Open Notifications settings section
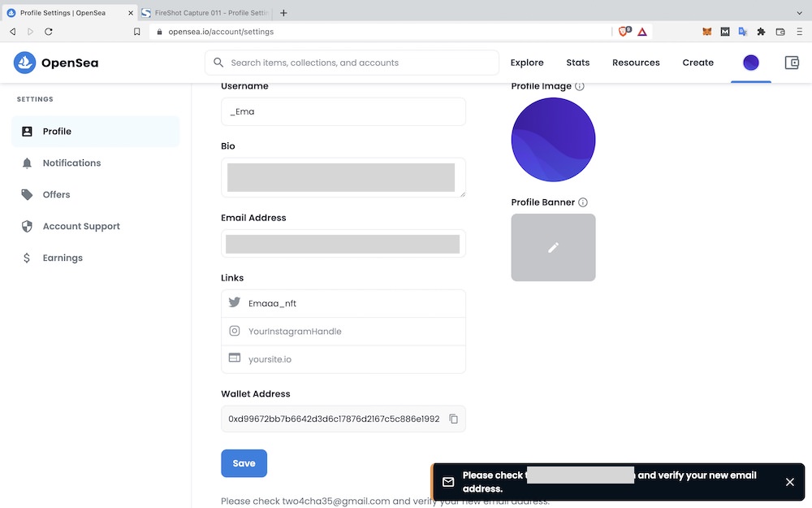 coord(71,163)
